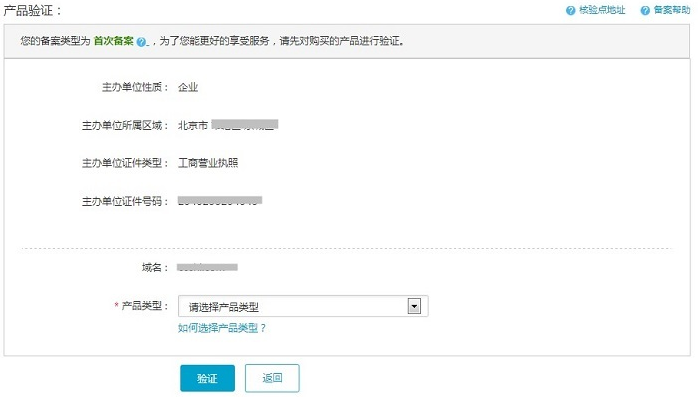Select the 主办单位性质 label
Screen dimensions: 698x400
pyautogui.click(x=125, y=87)
